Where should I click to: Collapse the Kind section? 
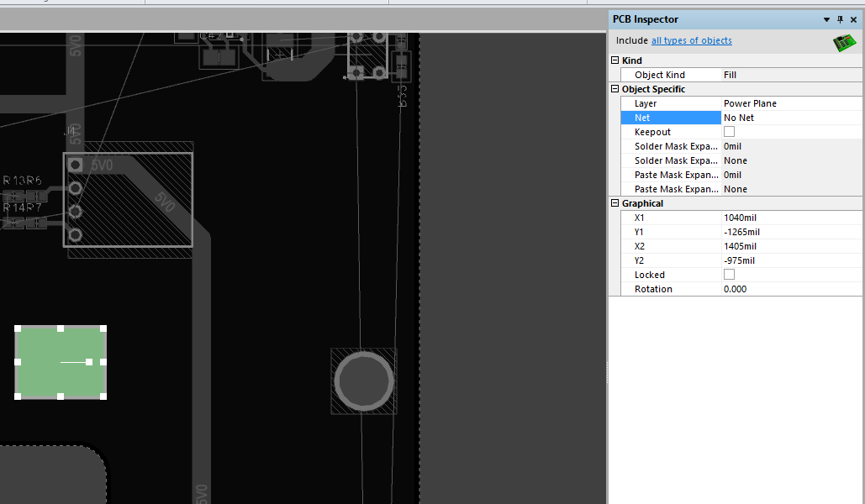click(614, 60)
